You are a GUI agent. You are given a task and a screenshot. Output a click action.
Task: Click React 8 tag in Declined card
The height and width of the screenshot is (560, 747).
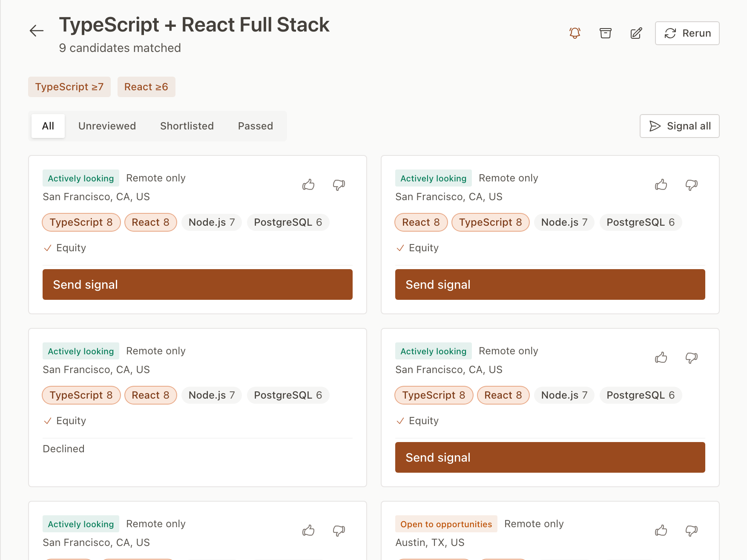click(x=151, y=395)
